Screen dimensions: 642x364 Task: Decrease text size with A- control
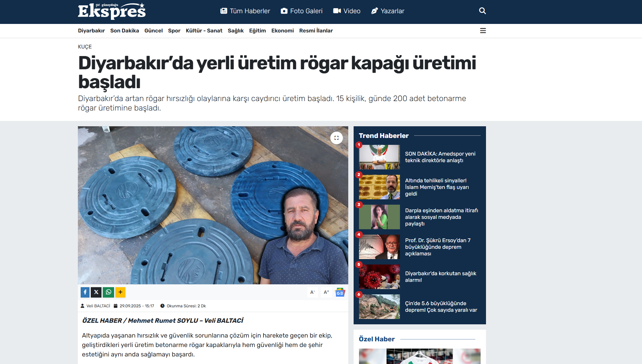pyautogui.click(x=312, y=292)
